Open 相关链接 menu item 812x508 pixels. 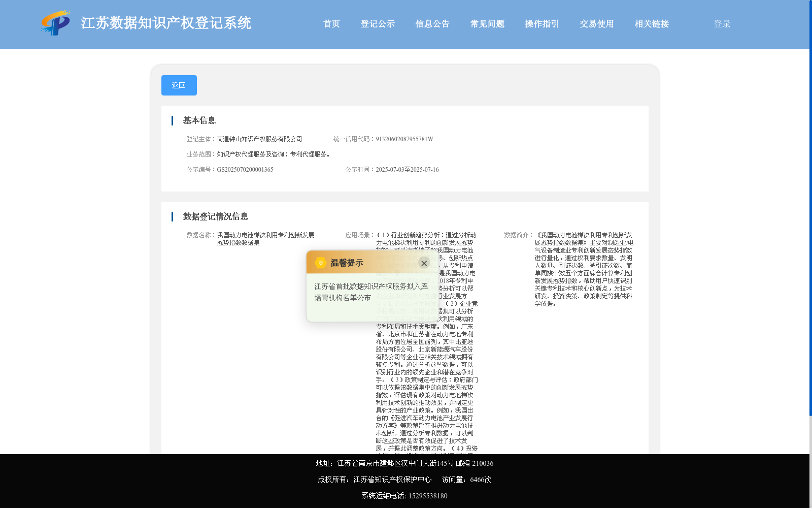pos(652,24)
